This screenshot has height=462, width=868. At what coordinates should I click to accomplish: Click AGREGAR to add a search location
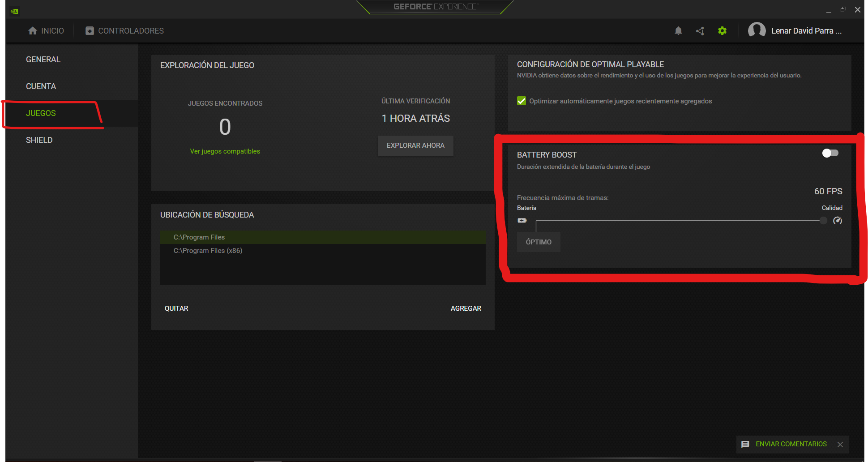(466, 308)
